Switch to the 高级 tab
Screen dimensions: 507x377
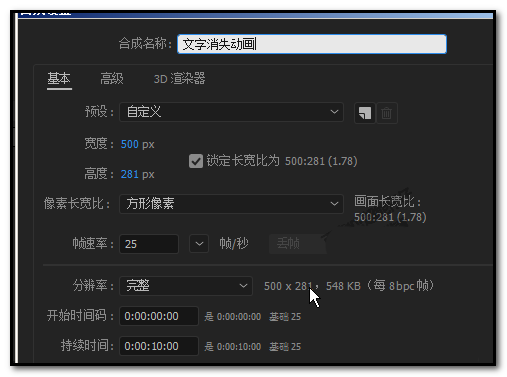(x=112, y=79)
